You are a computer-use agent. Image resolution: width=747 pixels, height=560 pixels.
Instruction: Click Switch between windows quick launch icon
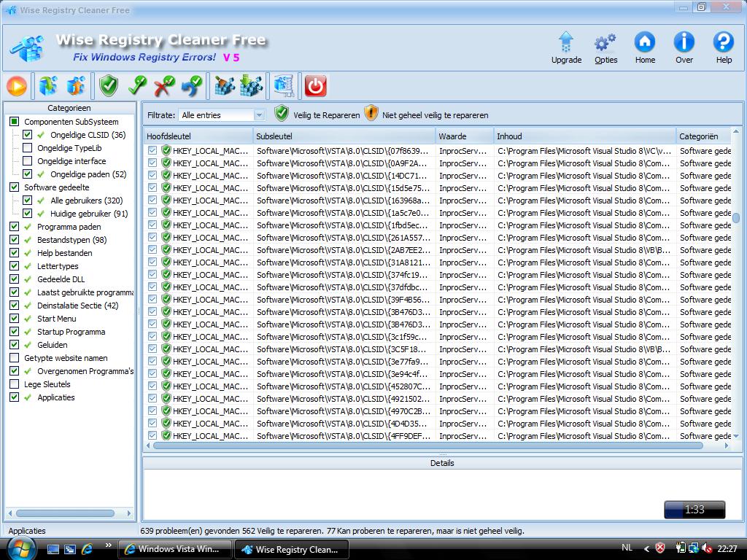click(x=70, y=549)
